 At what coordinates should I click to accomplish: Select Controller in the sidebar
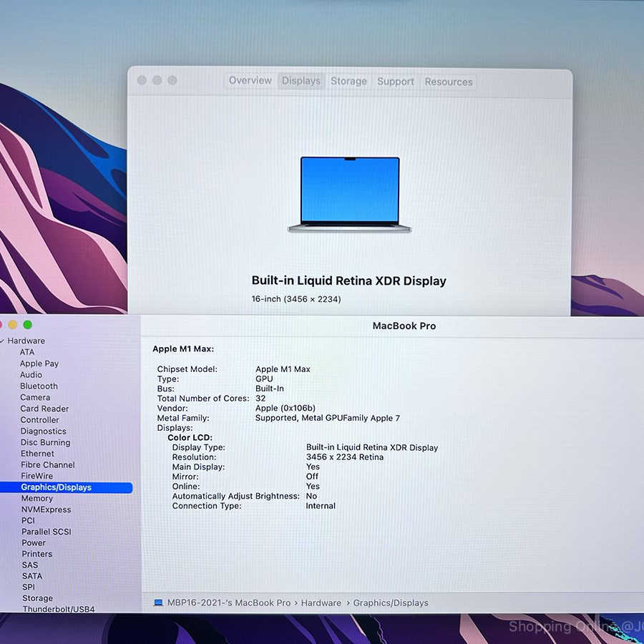[x=40, y=420]
